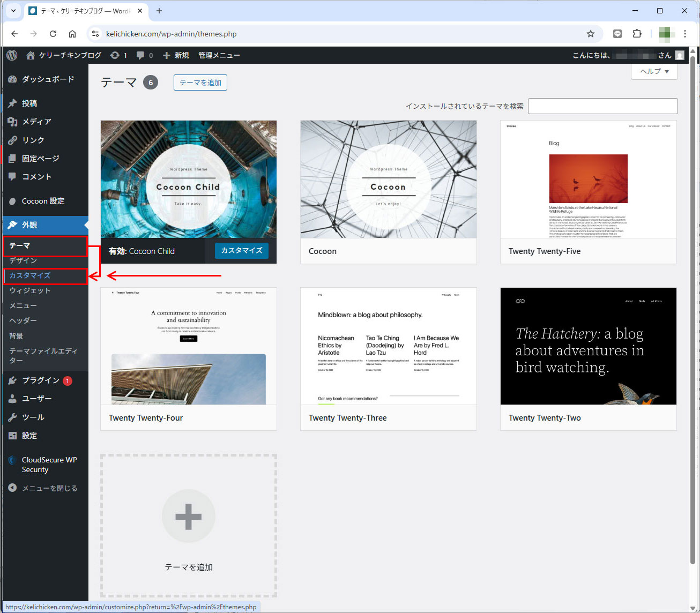Select the Twenty Twenty-Five theme thumbnail
The height and width of the screenshot is (613, 700).
589,179
